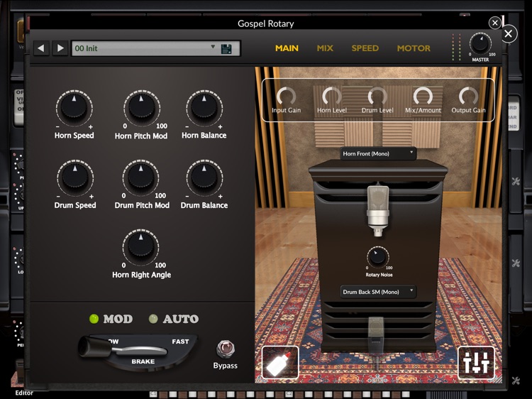Toggle the MOD indicator light
This screenshot has height=399, width=532.
coord(94,319)
